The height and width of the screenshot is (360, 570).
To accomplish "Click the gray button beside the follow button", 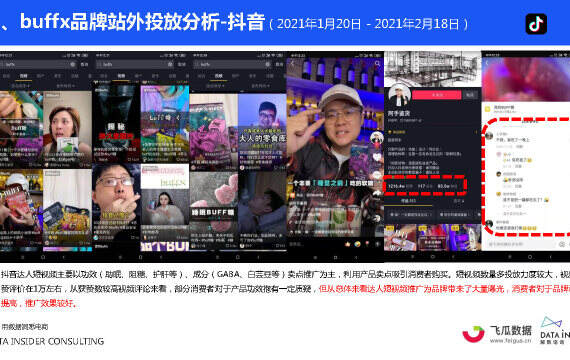I will (x=470, y=95).
